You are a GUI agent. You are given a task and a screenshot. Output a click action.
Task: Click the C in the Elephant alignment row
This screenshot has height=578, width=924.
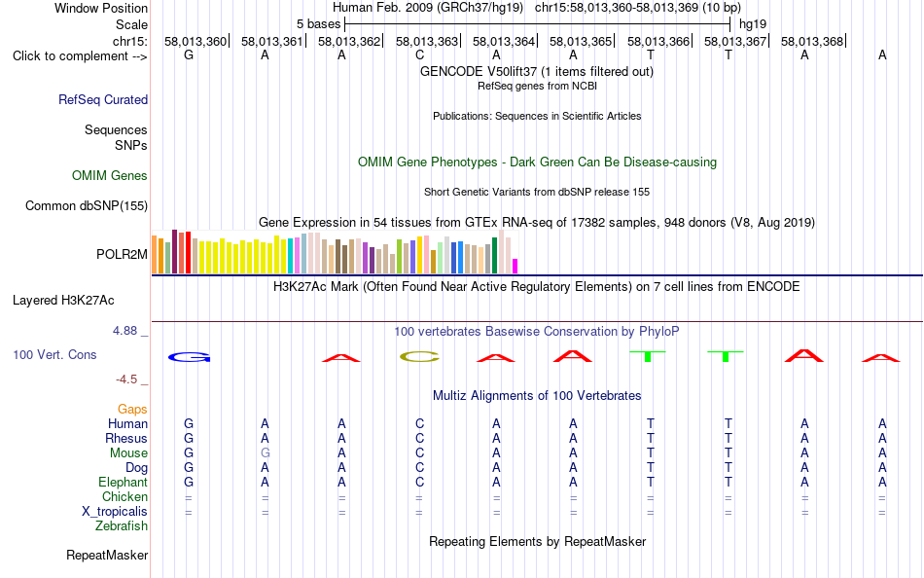419,482
